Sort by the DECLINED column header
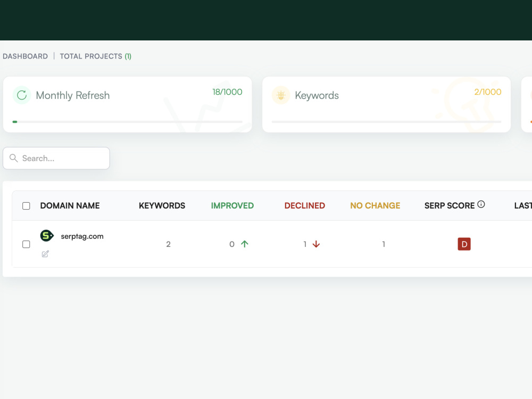Viewport: 532px width, 399px height. pyautogui.click(x=305, y=205)
